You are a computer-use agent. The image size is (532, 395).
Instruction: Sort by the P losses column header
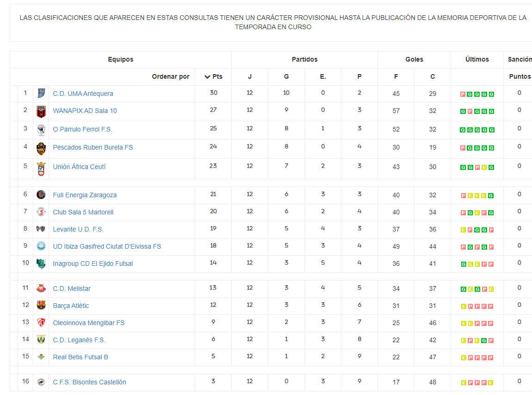359,76
